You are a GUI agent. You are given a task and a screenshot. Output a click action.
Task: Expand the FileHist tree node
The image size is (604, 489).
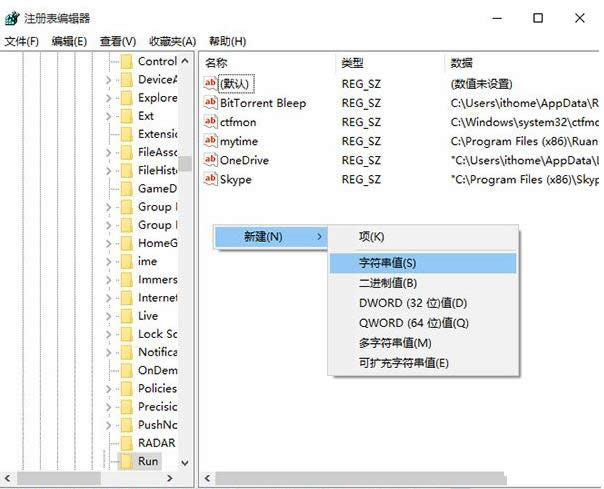108,171
